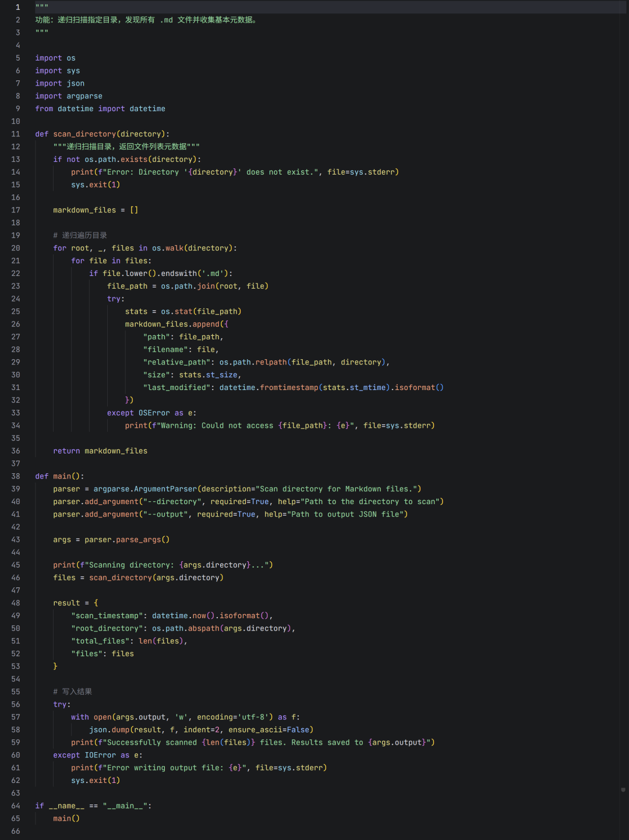Screen dimensions: 629x840
Task: Click "def main():" definition
Action: click(x=59, y=477)
